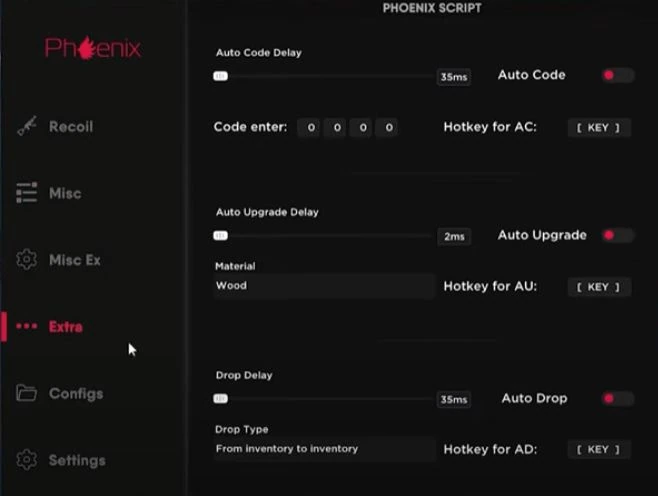Screen dimensions: 658x496
Task: Switch to the Misc tab
Action: click(65, 193)
